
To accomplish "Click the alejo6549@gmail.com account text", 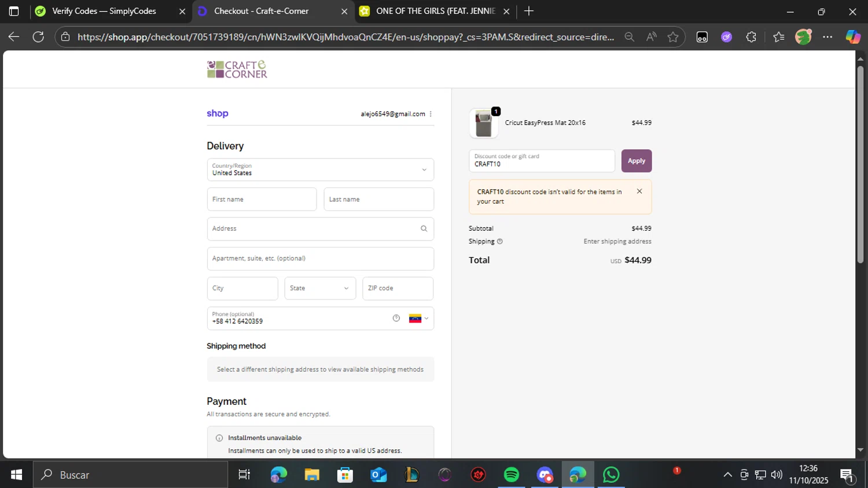I will point(393,114).
